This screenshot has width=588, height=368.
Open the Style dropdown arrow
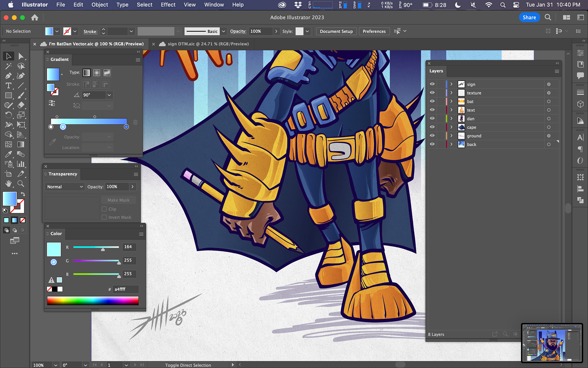[x=307, y=31]
